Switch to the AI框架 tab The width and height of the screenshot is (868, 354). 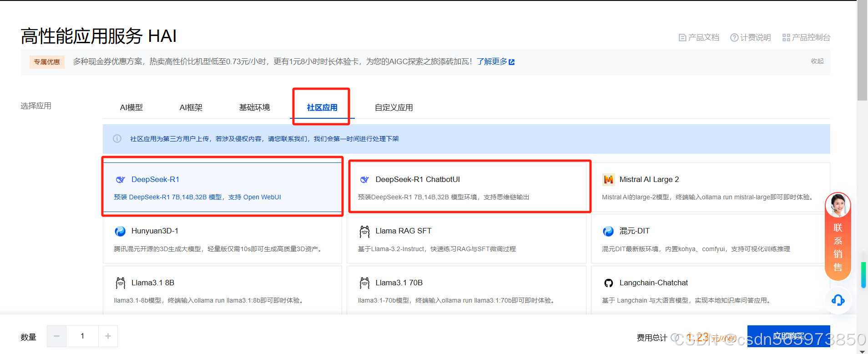tap(191, 108)
